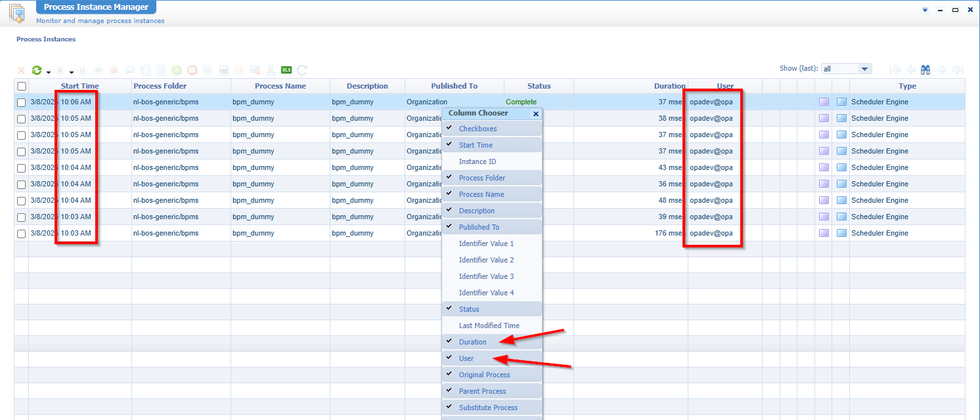Viewport: 980px width, 420px height.
Task: Select checkbox of the last 10:03 AM row
Action: click(x=22, y=234)
